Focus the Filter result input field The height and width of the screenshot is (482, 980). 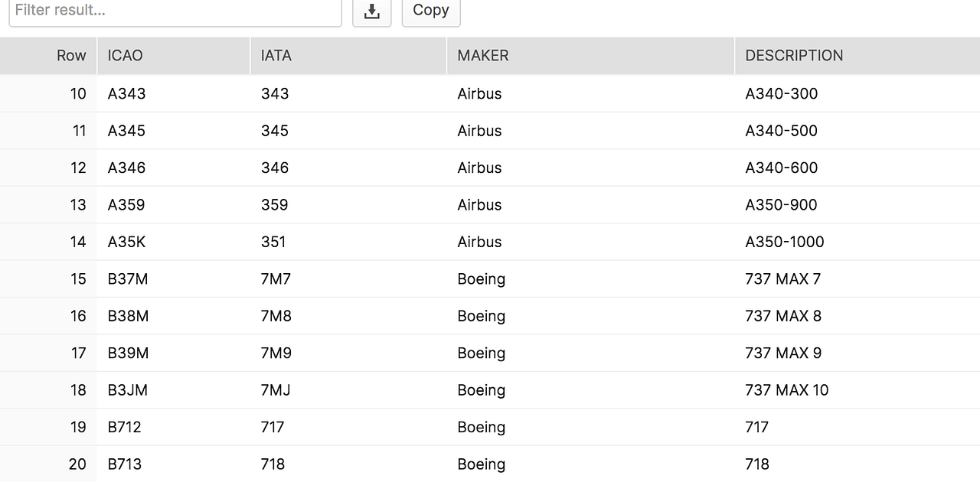(175, 11)
